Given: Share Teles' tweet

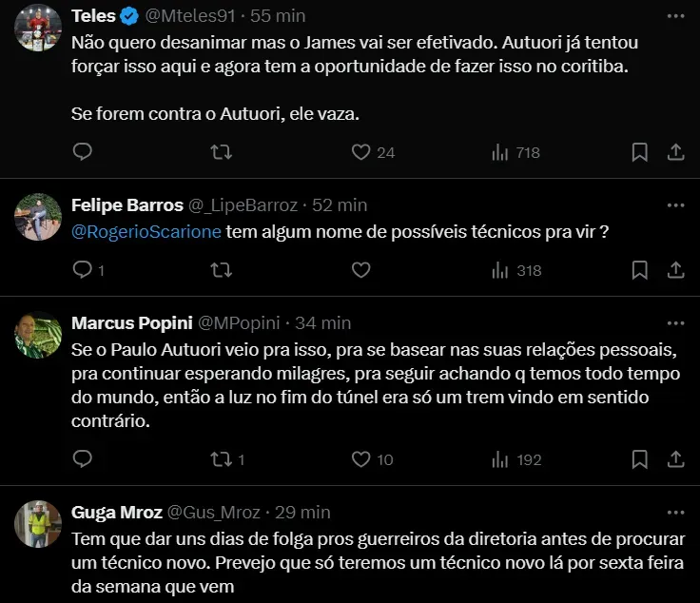Looking at the screenshot, I should [x=675, y=152].
